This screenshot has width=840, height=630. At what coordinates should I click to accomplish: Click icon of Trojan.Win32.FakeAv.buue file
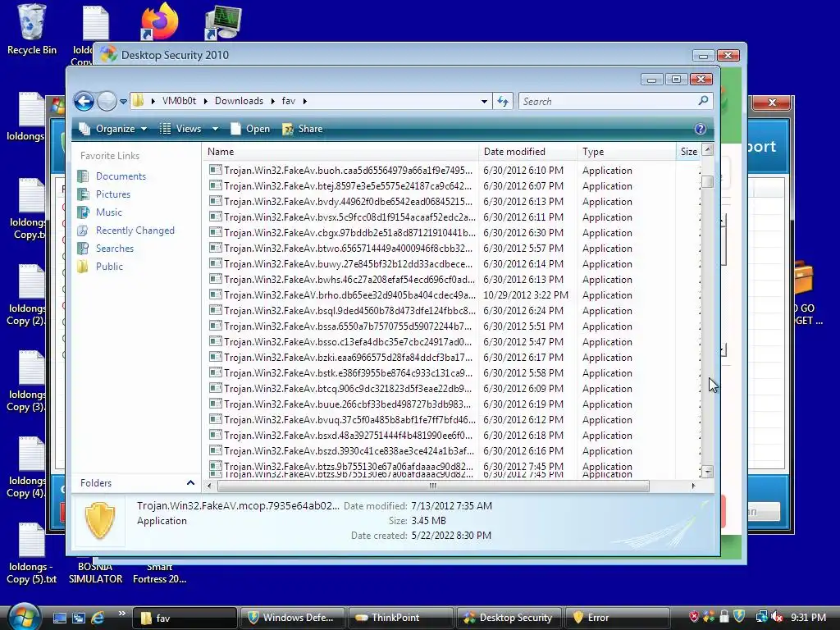coord(216,404)
